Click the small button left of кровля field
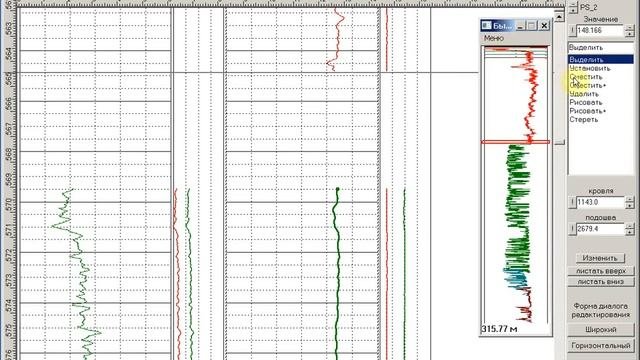The width and height of the screenshot is (640, 360). tap(573, 202)
